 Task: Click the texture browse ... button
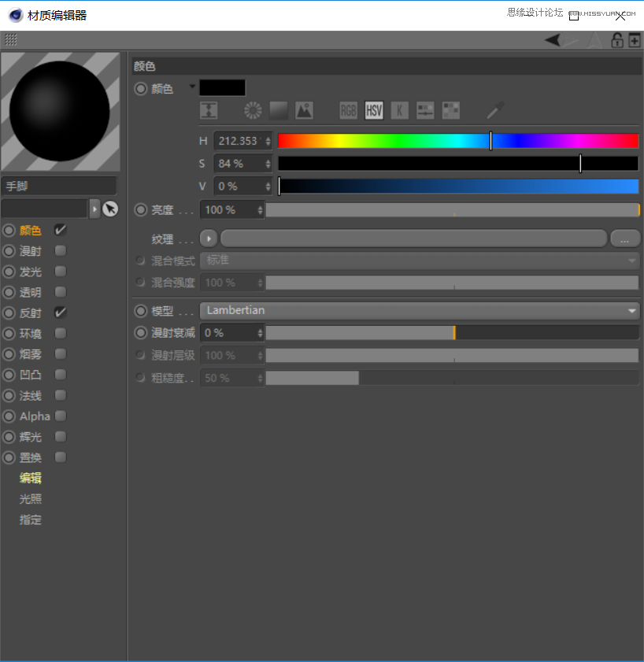coord(625,238)
